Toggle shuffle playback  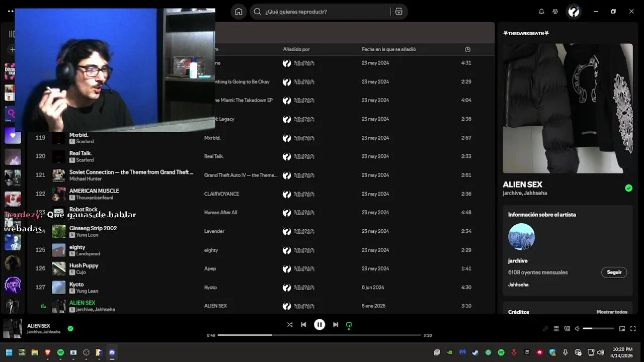pos(290,325)
